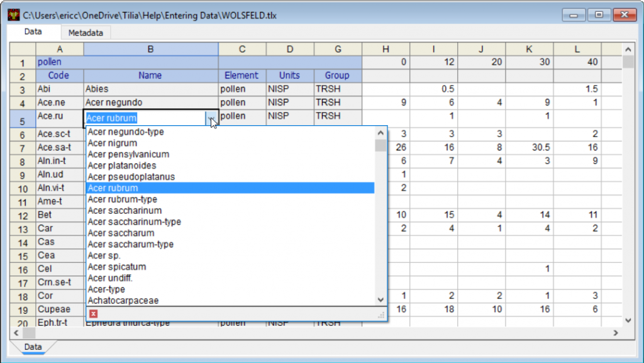Choose Achatocarpaceae from the list

(230, 301)
